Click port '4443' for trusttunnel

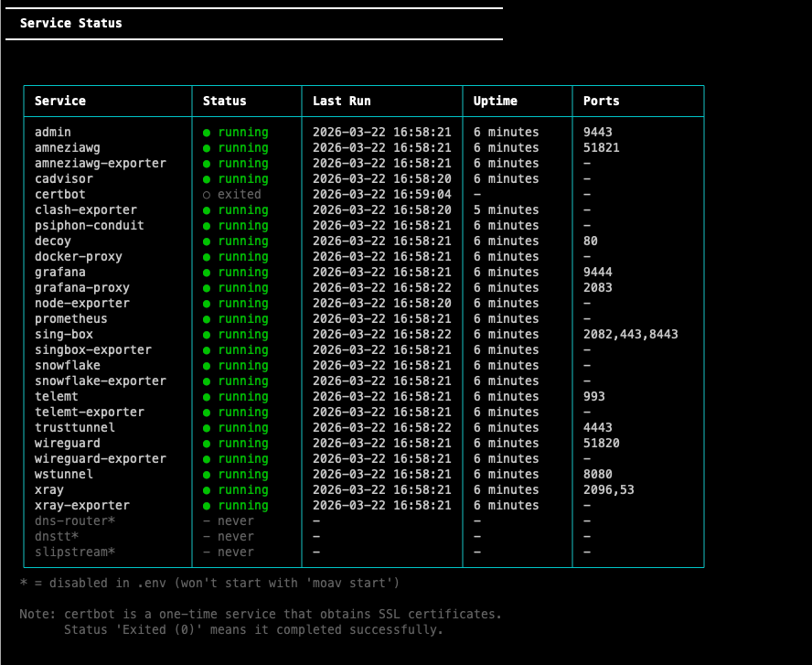pos(598,427)
